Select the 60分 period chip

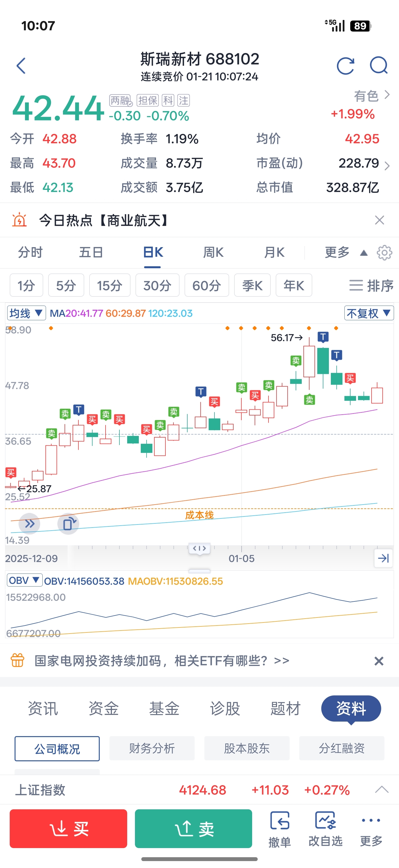coord(206,285)
